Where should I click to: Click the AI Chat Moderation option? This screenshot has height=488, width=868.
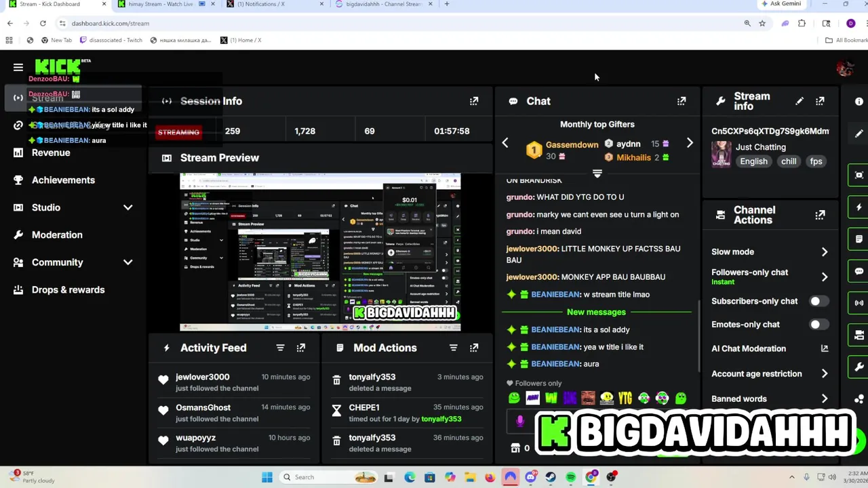(x=749, y=348)
